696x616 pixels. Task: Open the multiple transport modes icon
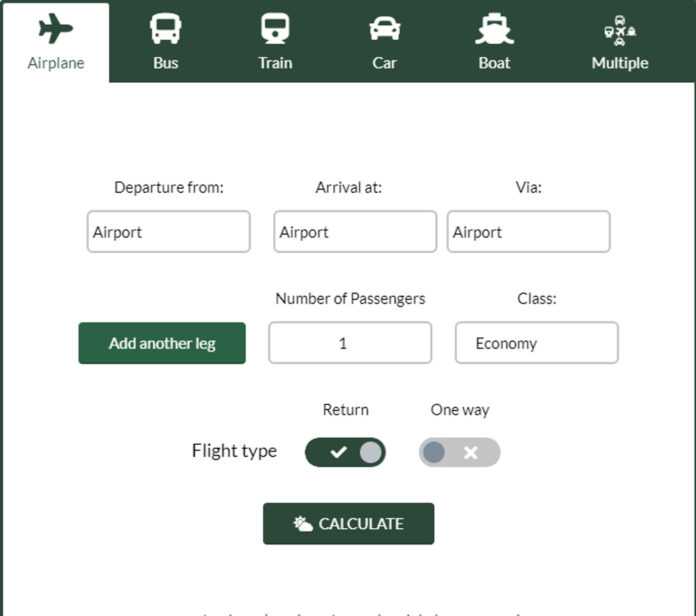[x=620, y=31]
